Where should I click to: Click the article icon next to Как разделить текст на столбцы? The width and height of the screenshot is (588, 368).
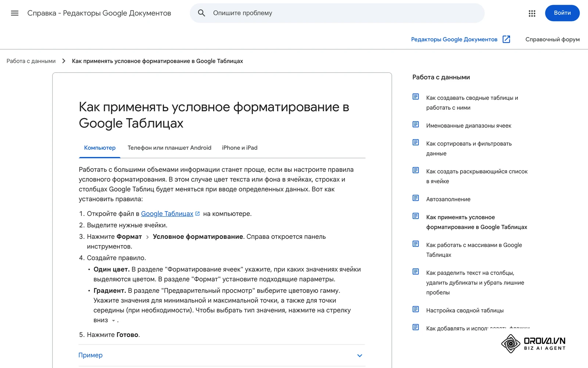coord(416,272)
